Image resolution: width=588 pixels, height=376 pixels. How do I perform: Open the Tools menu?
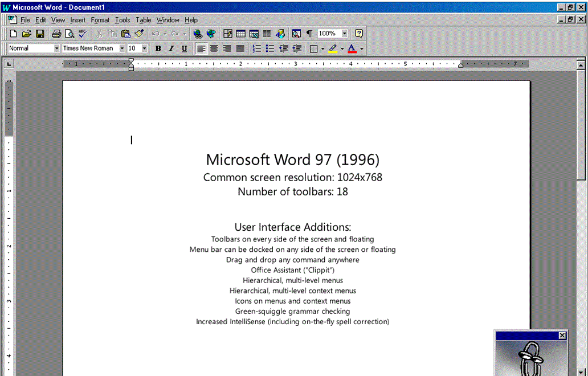[x=122, y=20]
